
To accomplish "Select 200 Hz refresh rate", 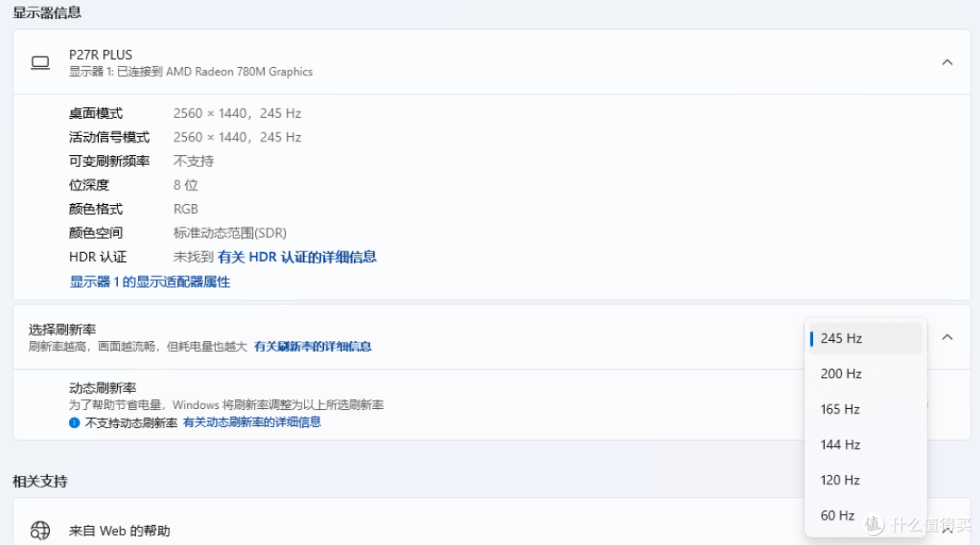I will [x=866, y=374].
